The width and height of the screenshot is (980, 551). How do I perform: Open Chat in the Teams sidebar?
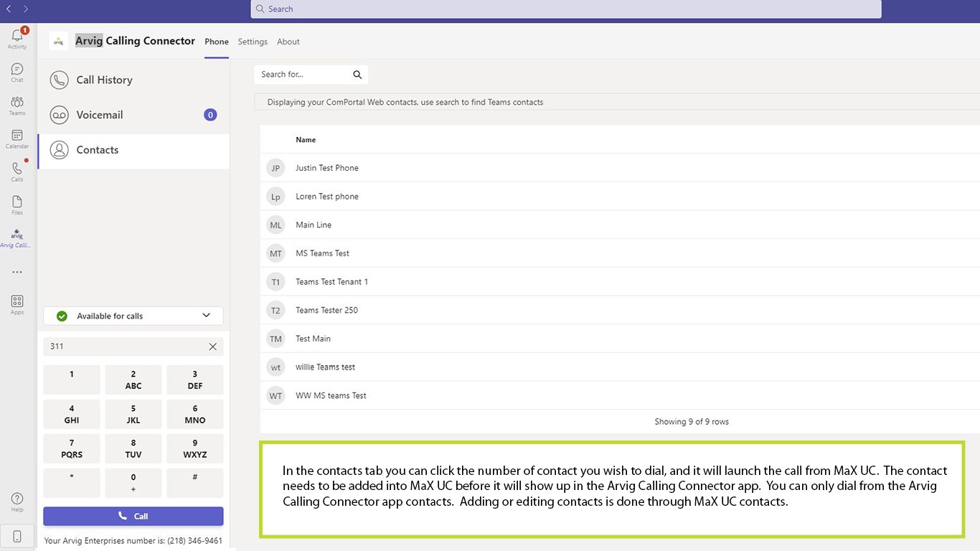click(17, 72)
